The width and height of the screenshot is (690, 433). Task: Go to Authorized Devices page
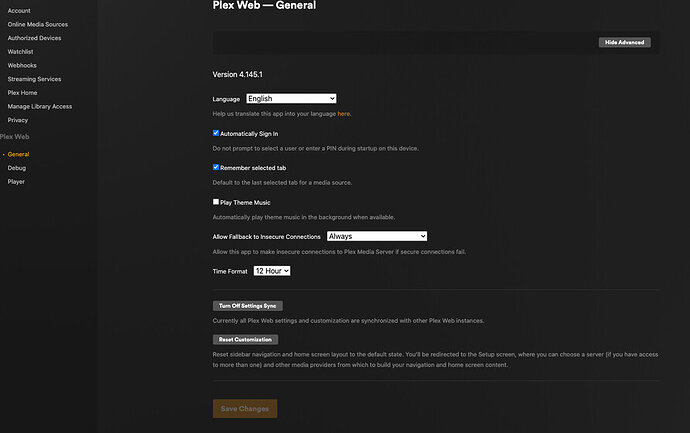[x=34, y=38]
